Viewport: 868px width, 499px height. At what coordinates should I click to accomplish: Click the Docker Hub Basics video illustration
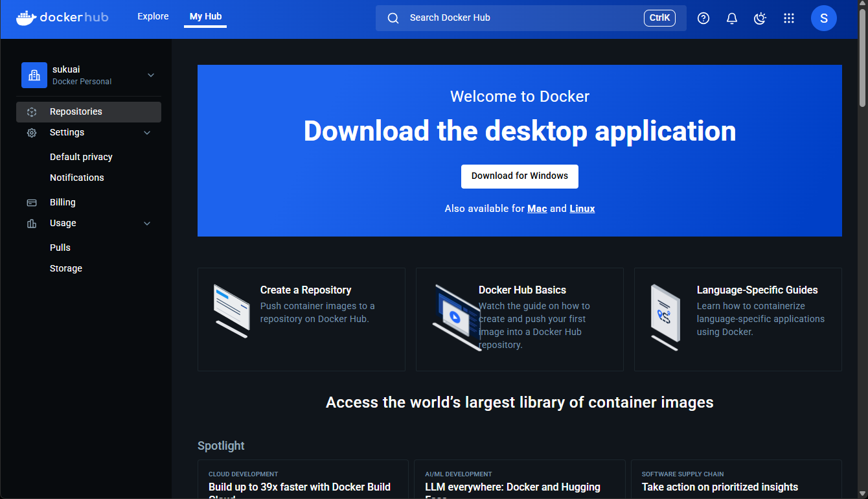click(457, 318)
